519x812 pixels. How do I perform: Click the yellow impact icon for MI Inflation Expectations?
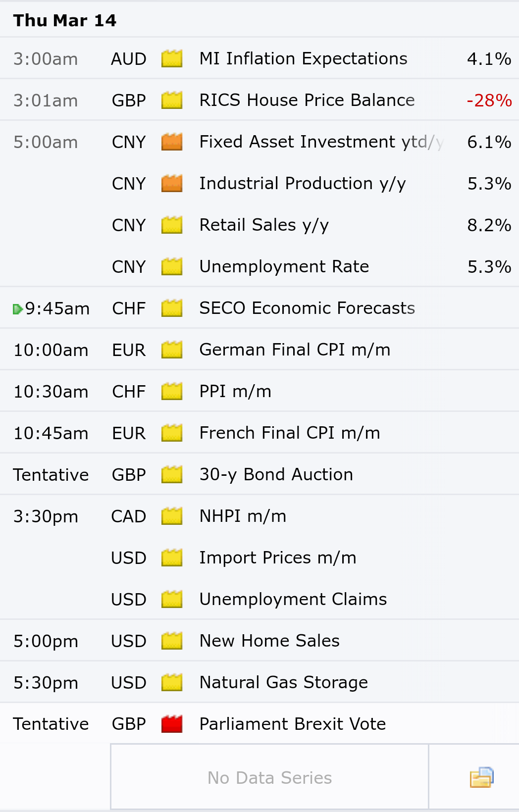(172, 58)
